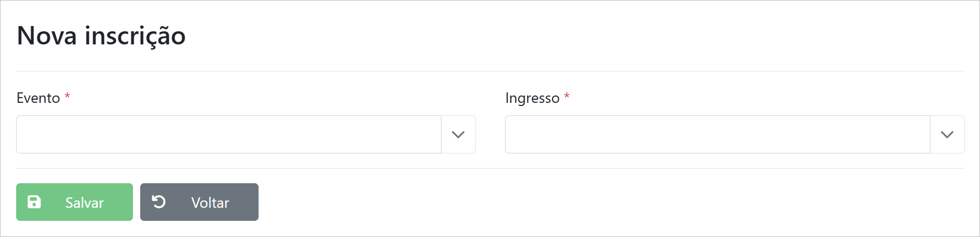Click empty space right of Voltar button
Screen dimensions: 980x237
(573, 203)
